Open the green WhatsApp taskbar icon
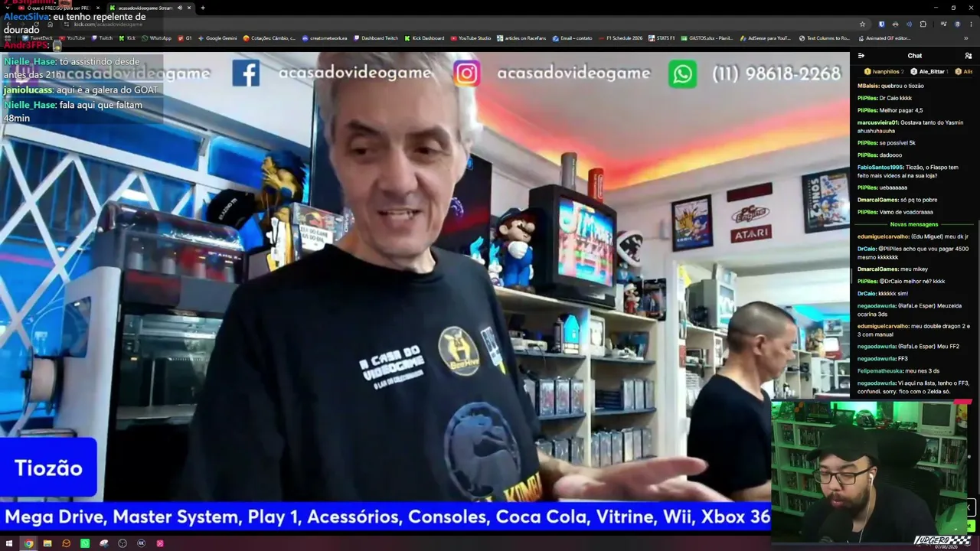This screenshot has width=980, height=551. click(x=85, y=543)
